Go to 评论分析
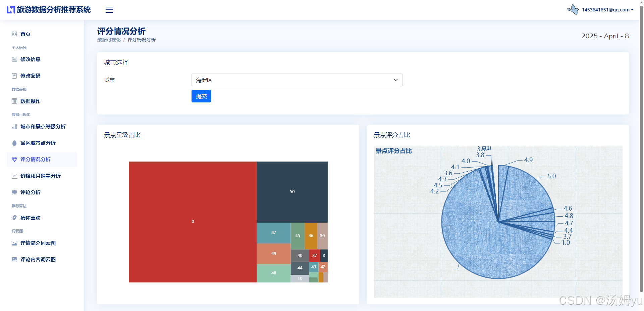Screen dimensions: 644x311 pyautogui.click(x=42, y=192)
